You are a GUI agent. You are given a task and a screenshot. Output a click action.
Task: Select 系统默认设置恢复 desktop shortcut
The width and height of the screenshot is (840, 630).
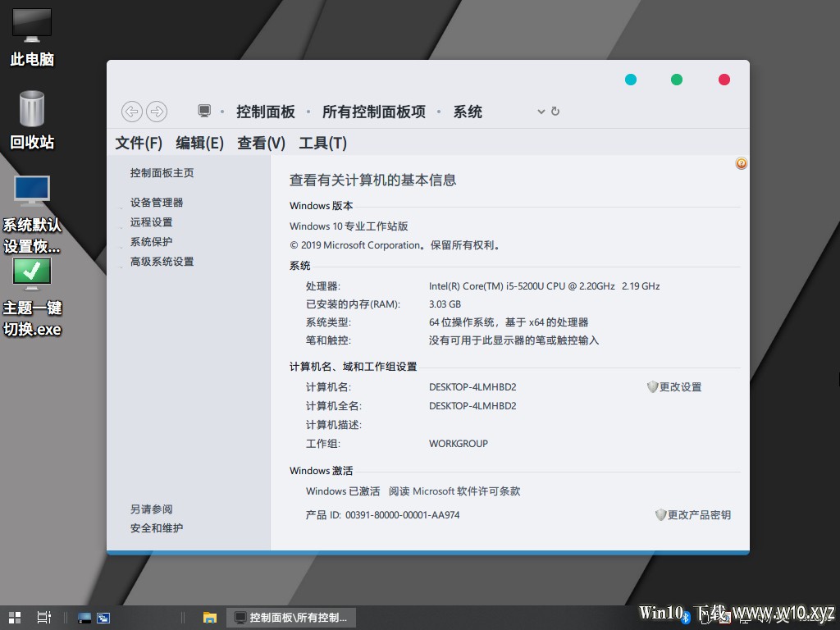[x=32, y=214]
